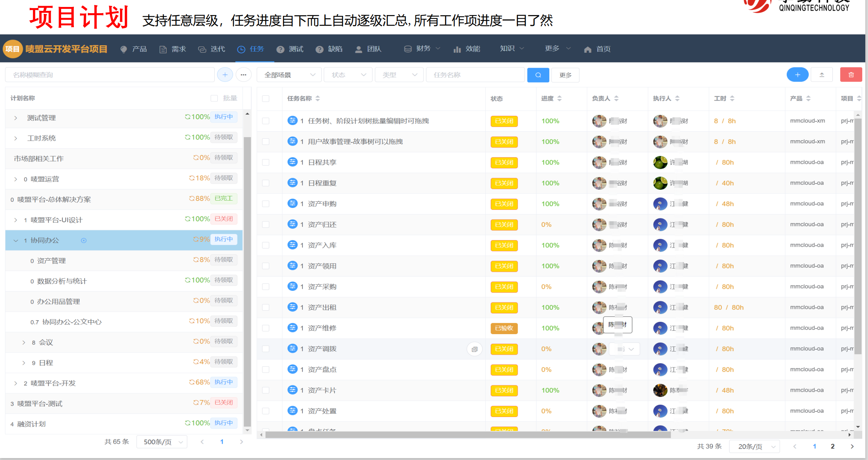Expand the 测试管理 plan node
Viewport: 868px width, 460px height.
[x=15, y=118]
